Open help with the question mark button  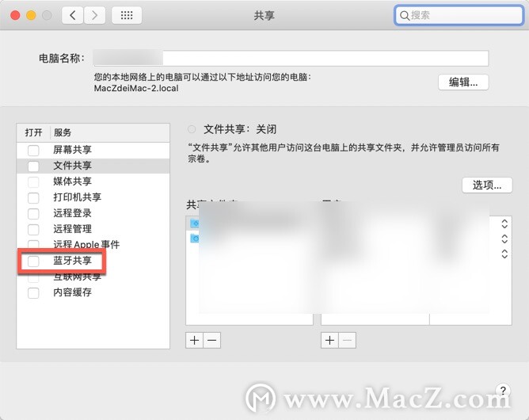click(x=503, y=391)
